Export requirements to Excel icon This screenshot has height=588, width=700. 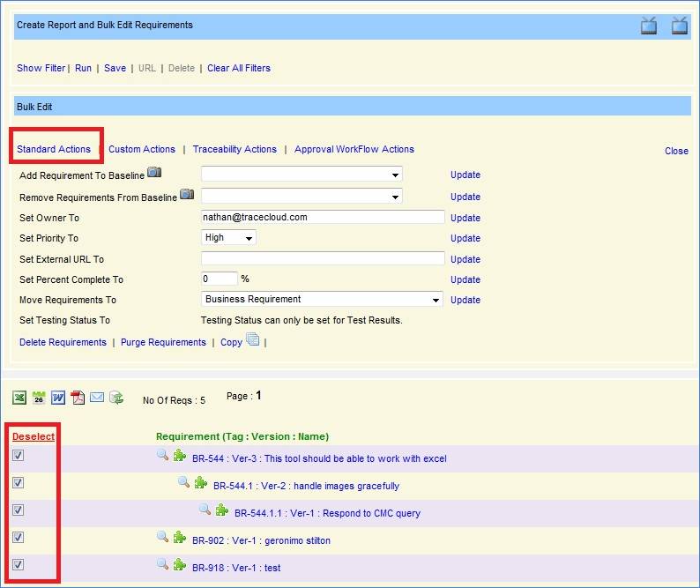[x=19, y=398]
